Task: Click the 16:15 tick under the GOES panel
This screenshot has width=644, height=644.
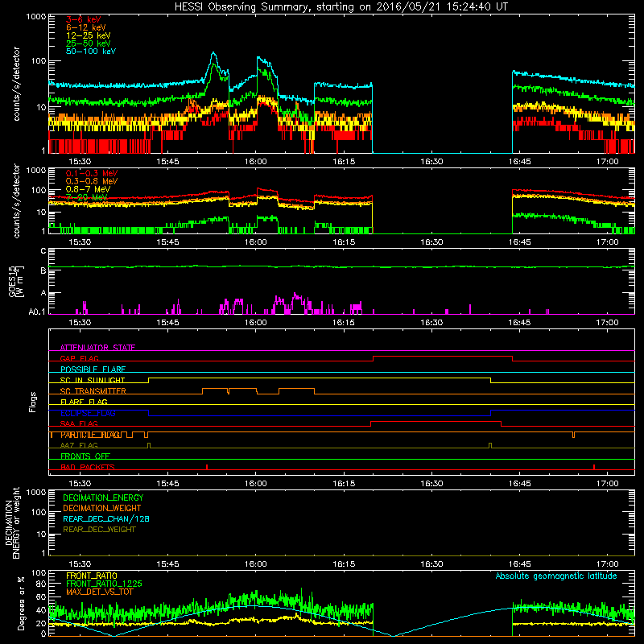Action: [344, 323]
